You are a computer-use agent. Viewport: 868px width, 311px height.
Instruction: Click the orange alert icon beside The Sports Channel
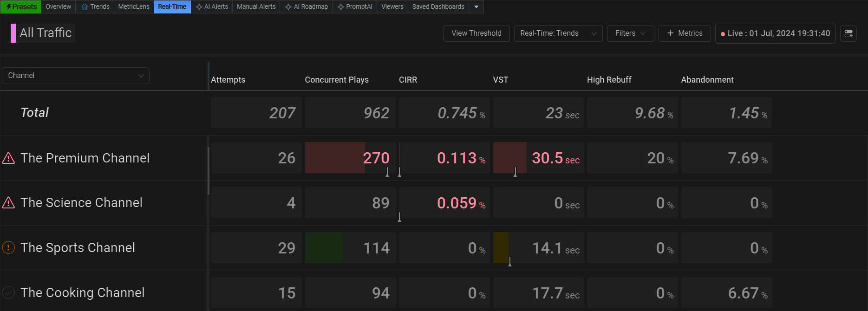(x=8, y=247)
